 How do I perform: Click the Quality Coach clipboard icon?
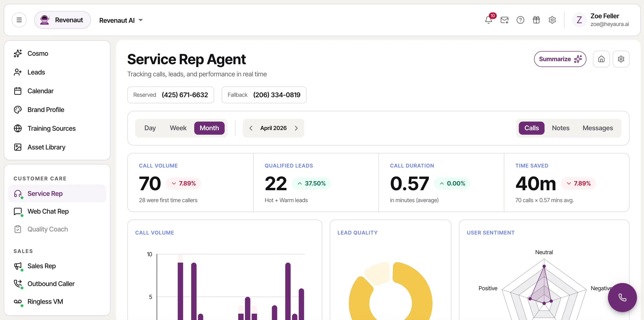click(18, 229)
